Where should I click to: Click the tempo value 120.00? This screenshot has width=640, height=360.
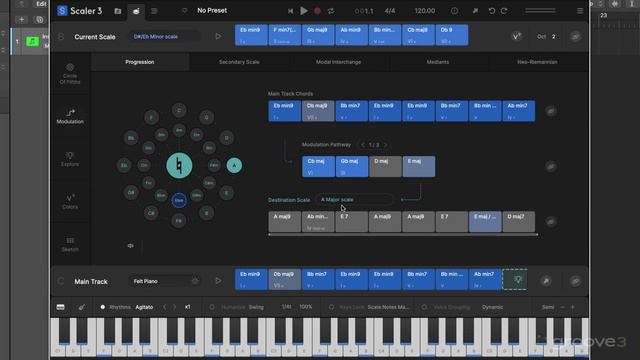click(x=424, y=11)
